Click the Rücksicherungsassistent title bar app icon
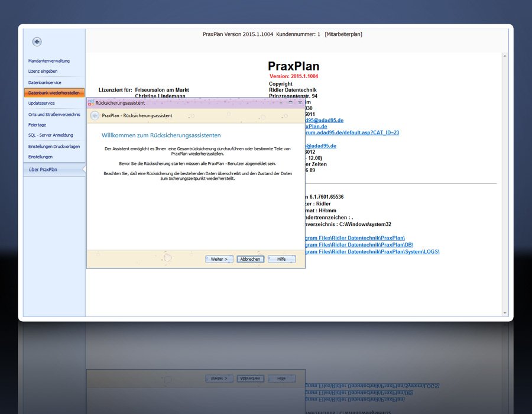532x414 pixels. coord(91,103)
